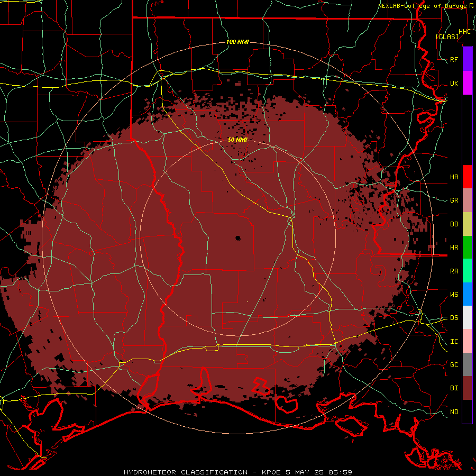Click the GC gray legend swatch

tap(467, 364)
